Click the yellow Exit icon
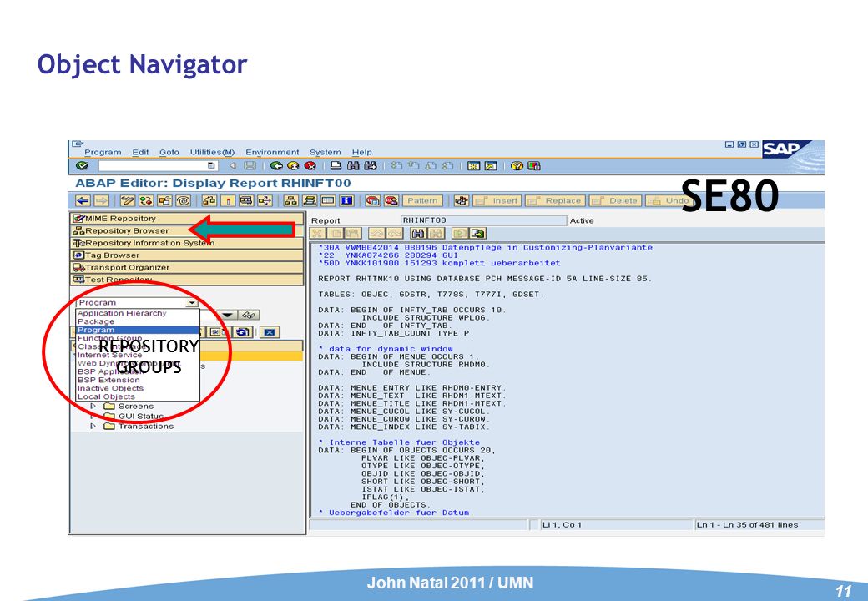This screenshot has width=868, height=601. point(294,166)
